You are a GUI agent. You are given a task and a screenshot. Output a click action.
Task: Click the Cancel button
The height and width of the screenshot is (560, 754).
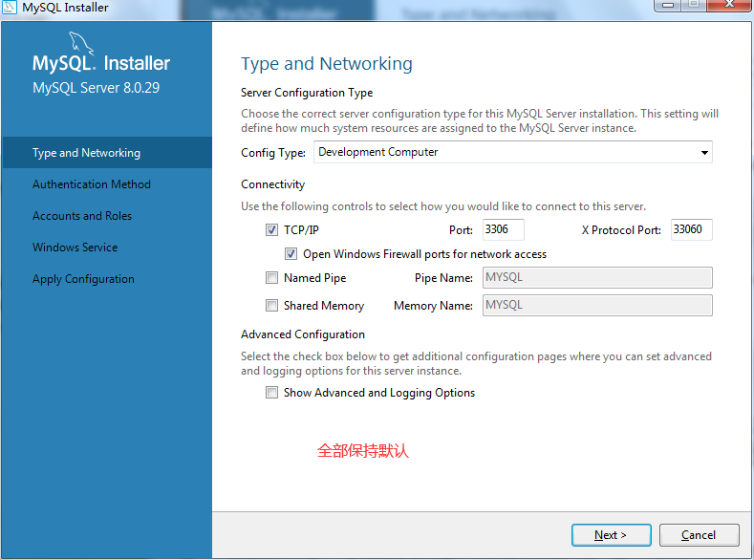tap(699, 535)
